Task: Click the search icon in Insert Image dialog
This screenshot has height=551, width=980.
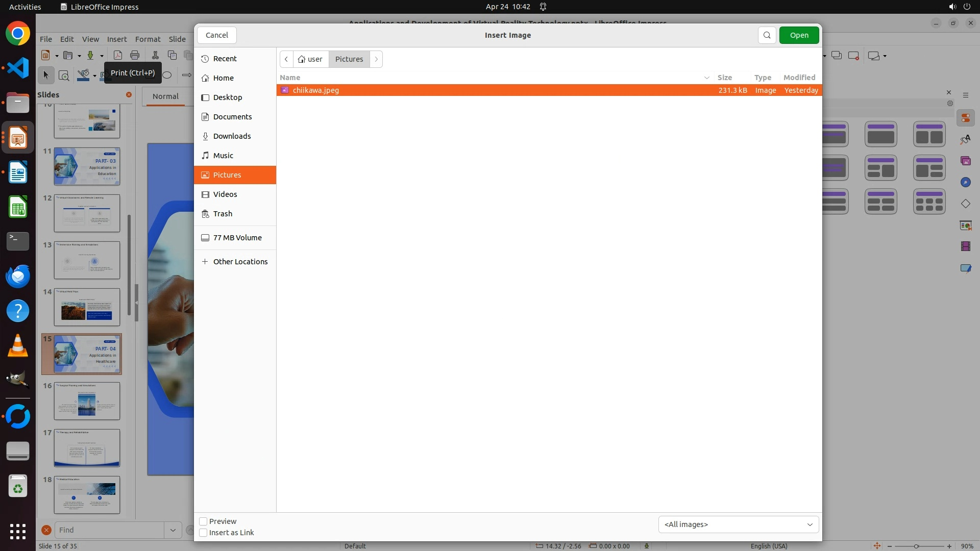Action: coord(767,35)
